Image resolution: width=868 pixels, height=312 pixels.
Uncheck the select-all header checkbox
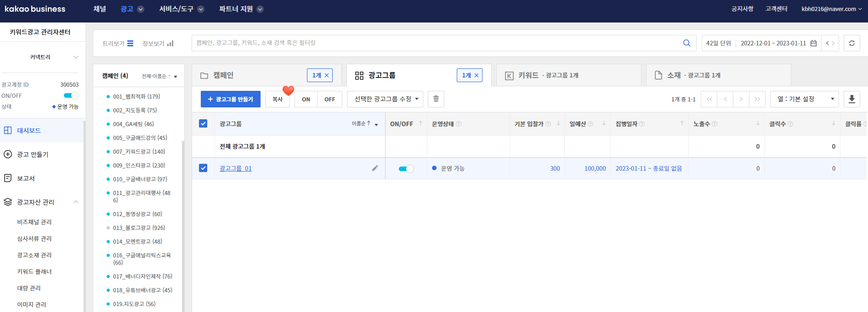[x=203, y=123]
